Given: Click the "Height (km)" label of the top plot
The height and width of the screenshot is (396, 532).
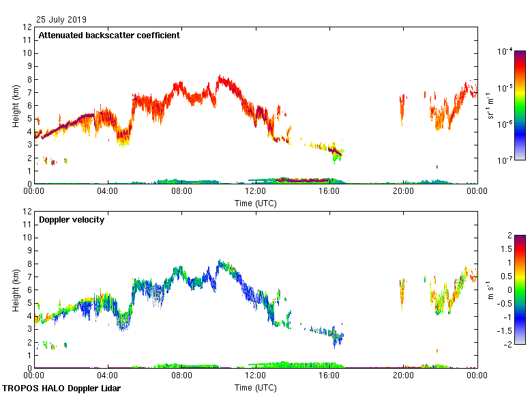Looking at the screenshot, I should pyautogui.click(x=15, y=105).
